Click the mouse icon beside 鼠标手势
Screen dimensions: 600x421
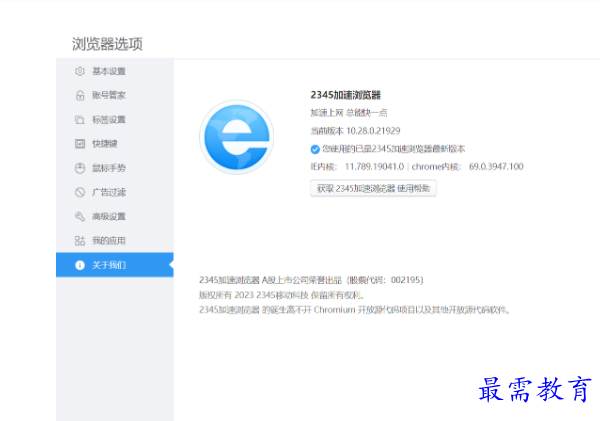click(80, 168)
